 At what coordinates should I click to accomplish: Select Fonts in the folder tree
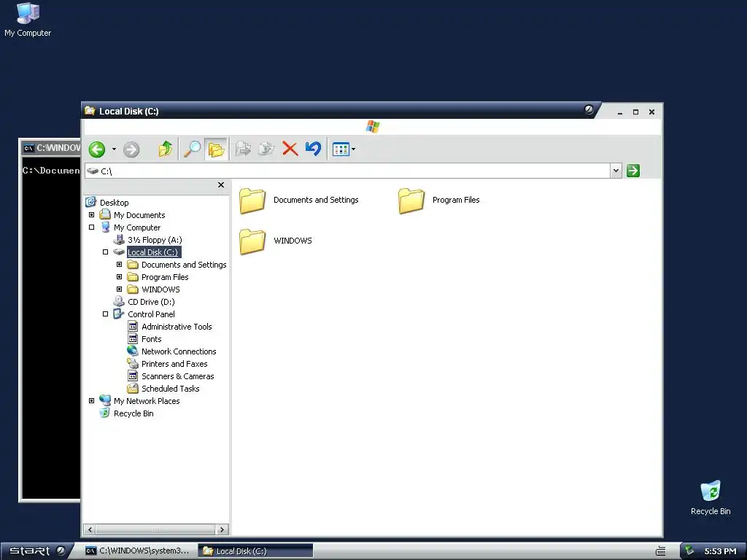(x=152, y=338)
